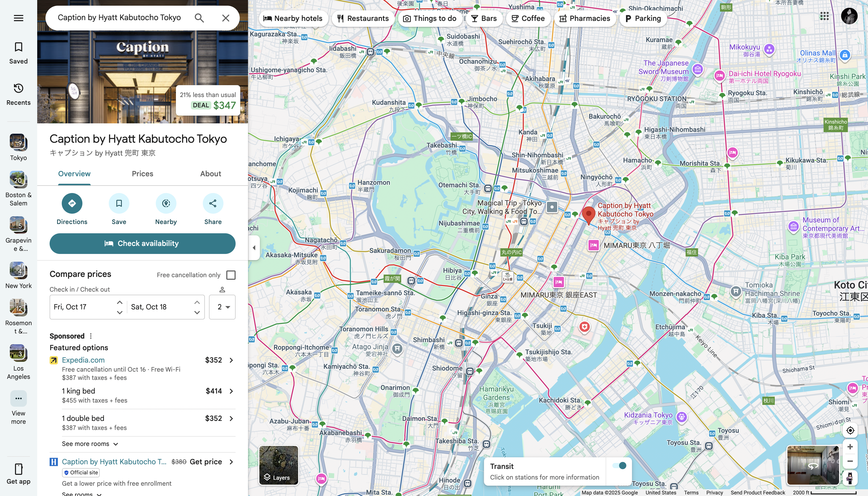Click the search magnifier icon
This screenshot has width=868, height=496.
(199, 18)
